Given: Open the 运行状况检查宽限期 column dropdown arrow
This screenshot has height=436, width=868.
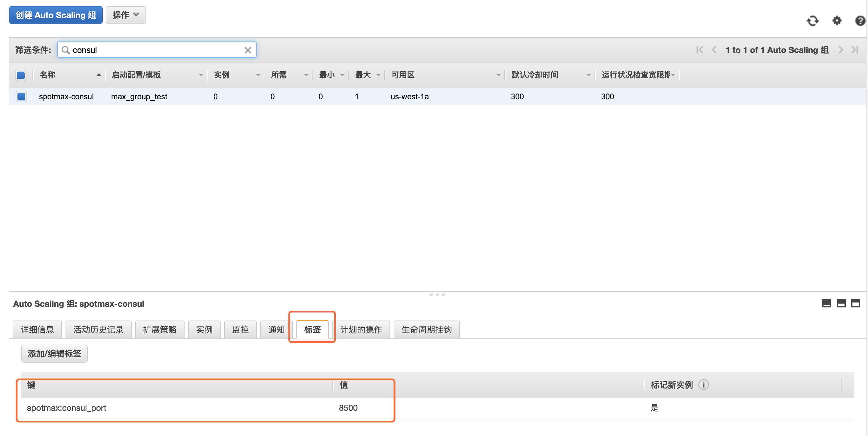Looking at the screenshot, I should (673, 75).
